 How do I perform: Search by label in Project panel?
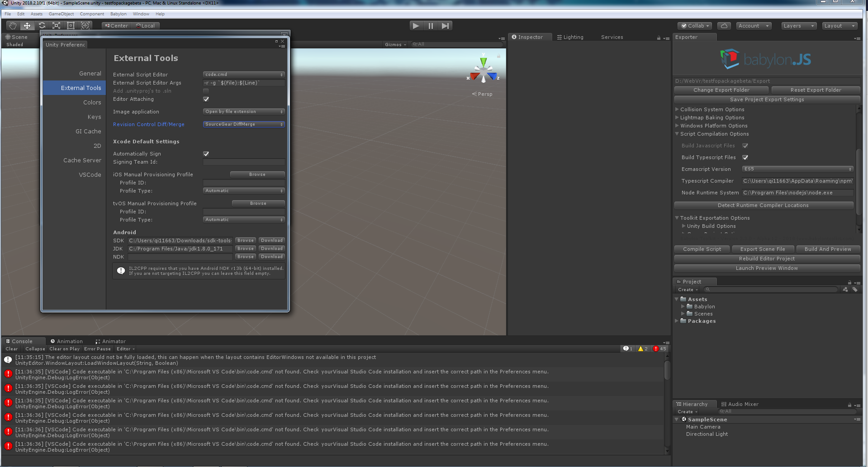tap(855, 290)
